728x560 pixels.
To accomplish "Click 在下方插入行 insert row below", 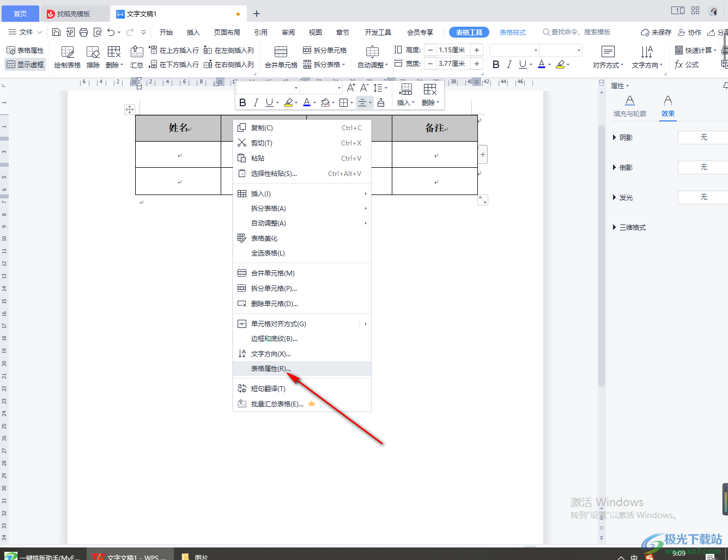I will pos(174,64).
